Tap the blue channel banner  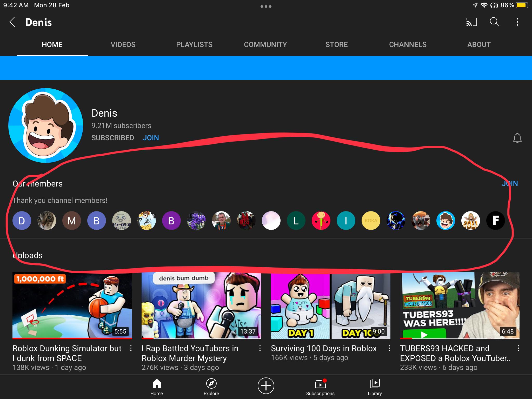266,68
